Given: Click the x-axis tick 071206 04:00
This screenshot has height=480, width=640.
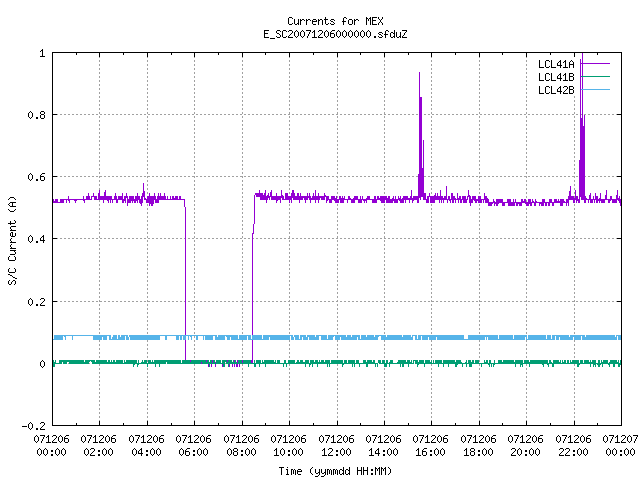Looking at the screenshot, I should 146,446.
